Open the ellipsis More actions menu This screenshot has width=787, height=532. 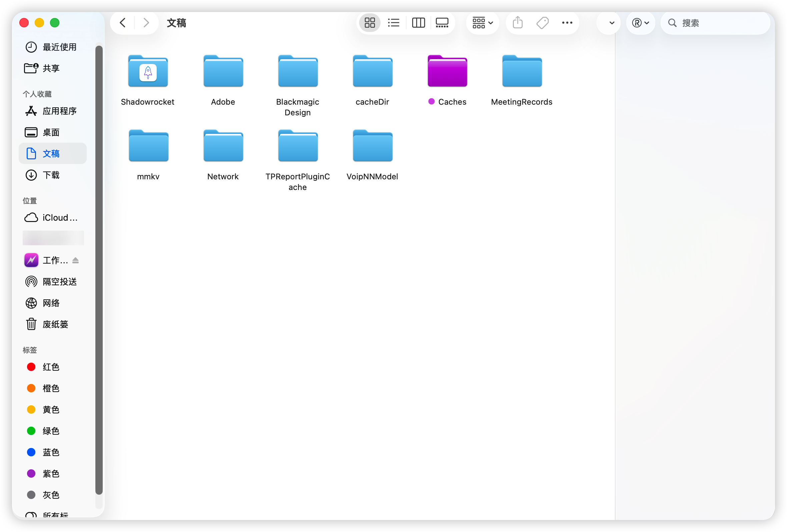[x=567, y=23]
